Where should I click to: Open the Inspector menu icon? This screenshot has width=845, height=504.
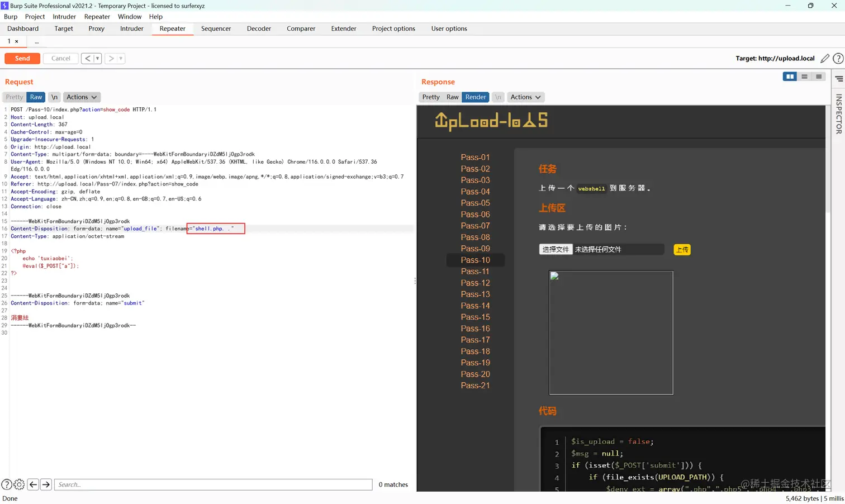click(x=839, y=79)
